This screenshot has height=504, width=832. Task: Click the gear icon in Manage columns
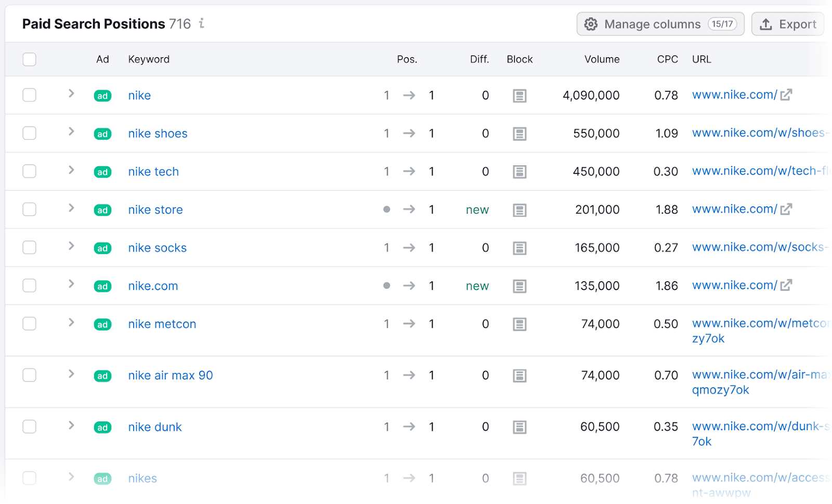pyautogui.click(x=591, y=24)
